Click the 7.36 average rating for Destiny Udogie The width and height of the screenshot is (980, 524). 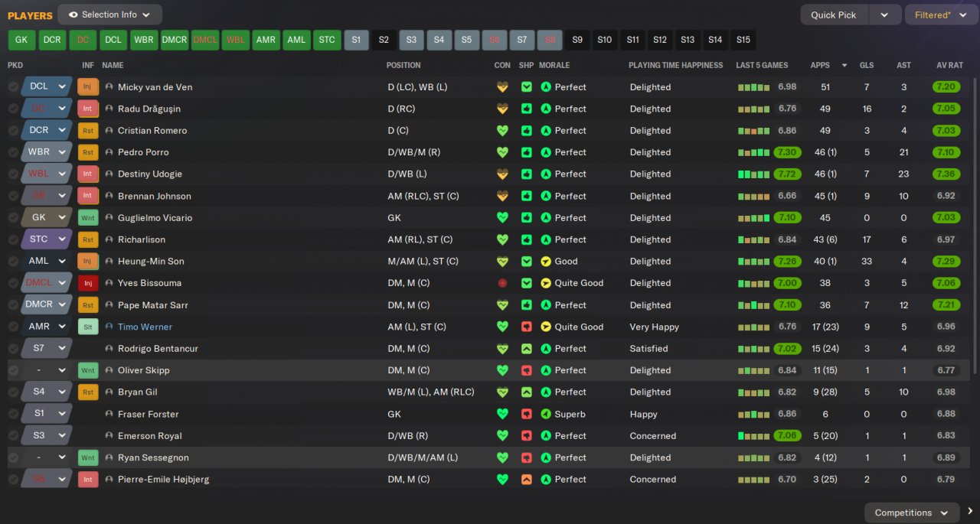point(946,174)
